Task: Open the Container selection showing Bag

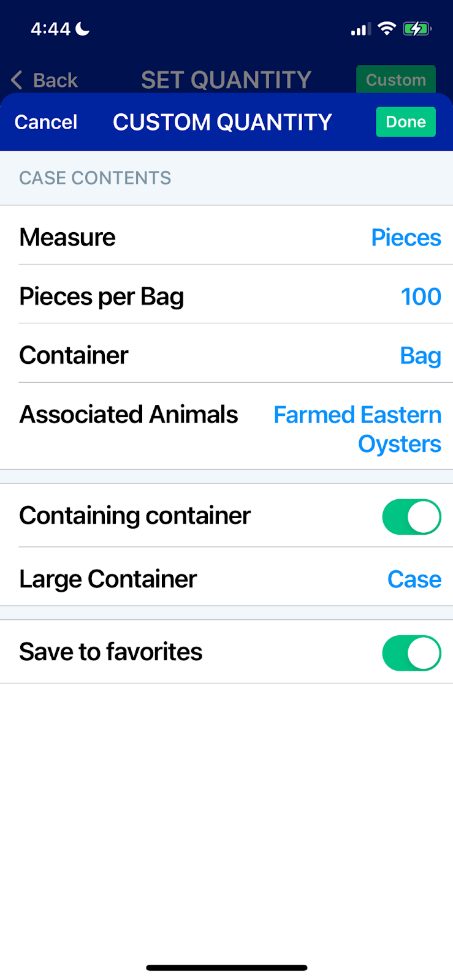Action: 420,356
